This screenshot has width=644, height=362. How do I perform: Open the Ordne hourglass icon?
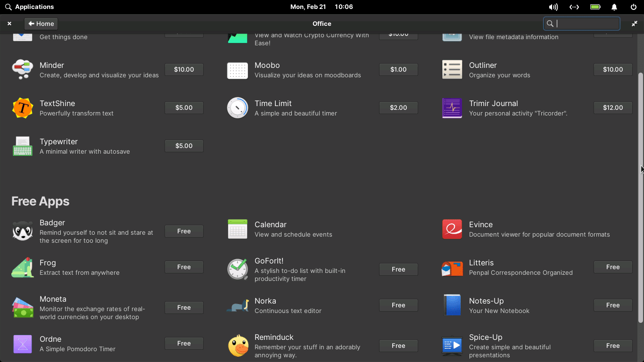23,344
